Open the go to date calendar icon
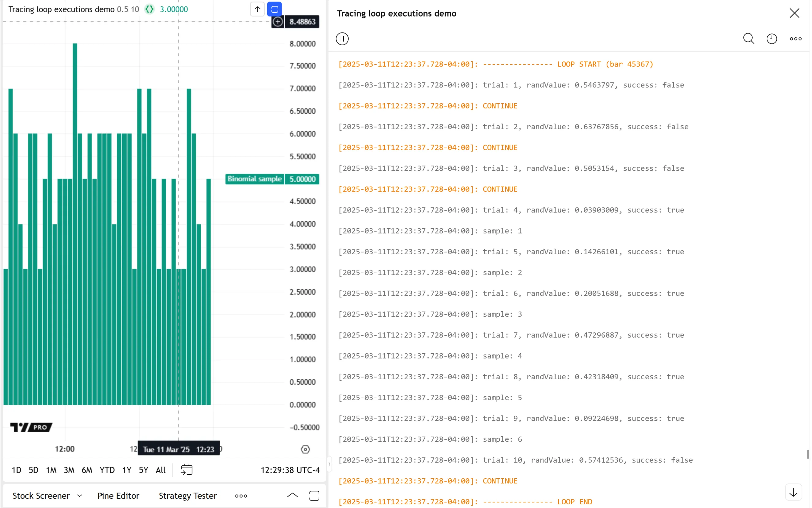The width and height of the screenshot is (812, 508). 187,470
